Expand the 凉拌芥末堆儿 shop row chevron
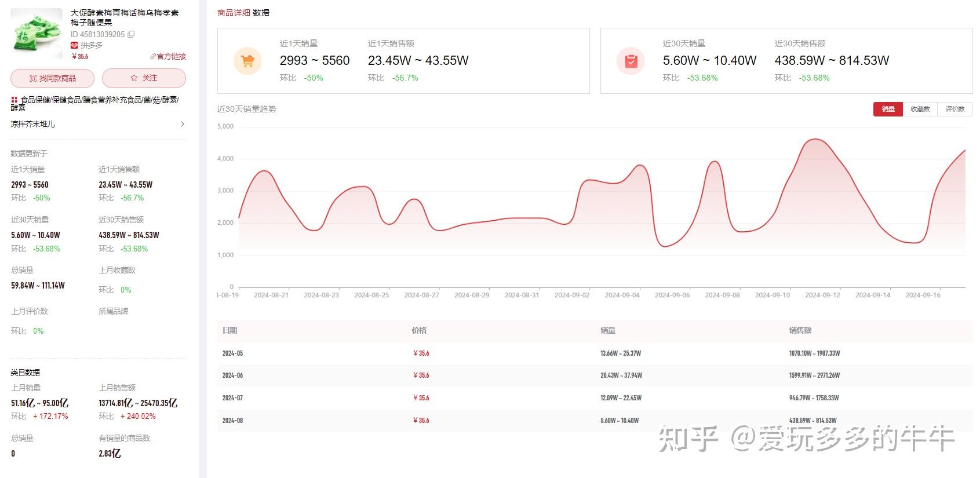The width and height of the screenshot is (980, 478). pyautogui.click(x=183, y=124)
